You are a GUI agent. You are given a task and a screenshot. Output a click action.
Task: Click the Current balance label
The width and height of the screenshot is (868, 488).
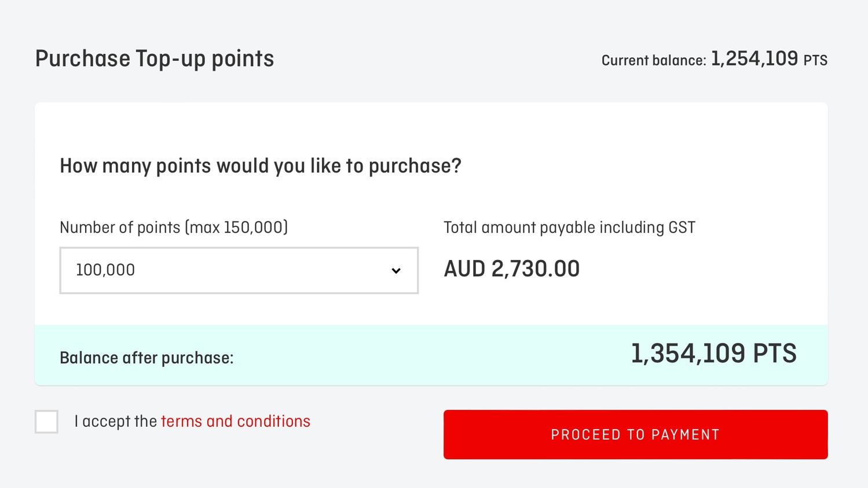point(653,60)
